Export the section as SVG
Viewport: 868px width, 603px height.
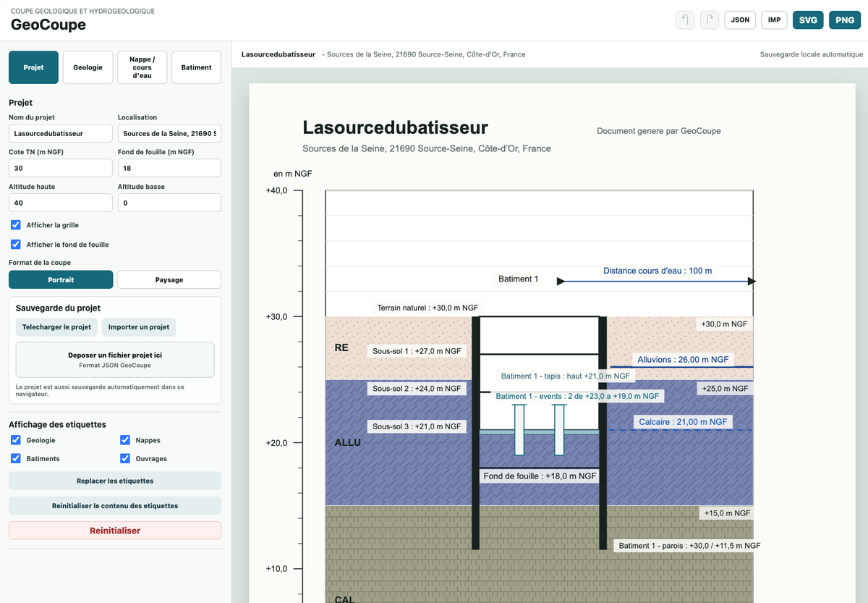click(808, 20)
